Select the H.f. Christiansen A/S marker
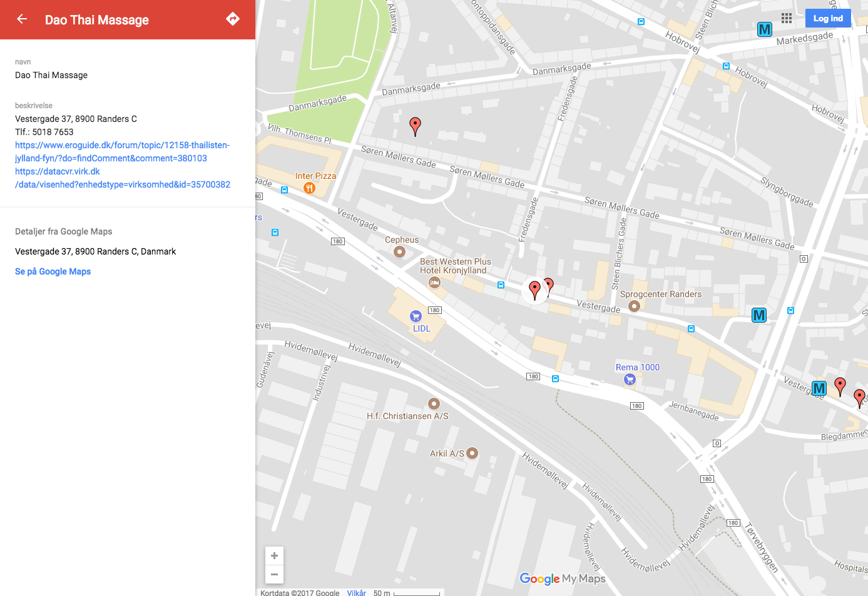This screenshot has height=596, width=868. pos(434,403)
